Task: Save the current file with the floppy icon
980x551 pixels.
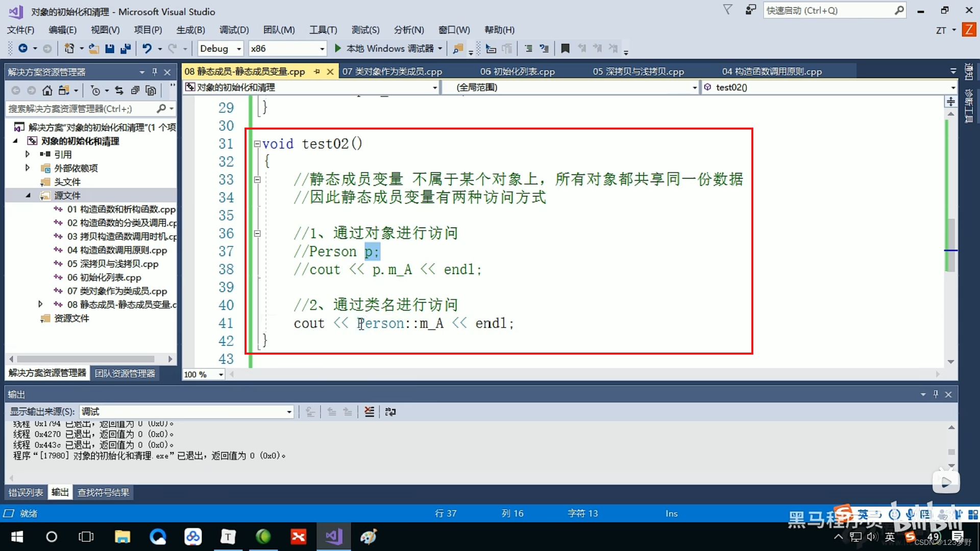Action: (x=109, y=48)
